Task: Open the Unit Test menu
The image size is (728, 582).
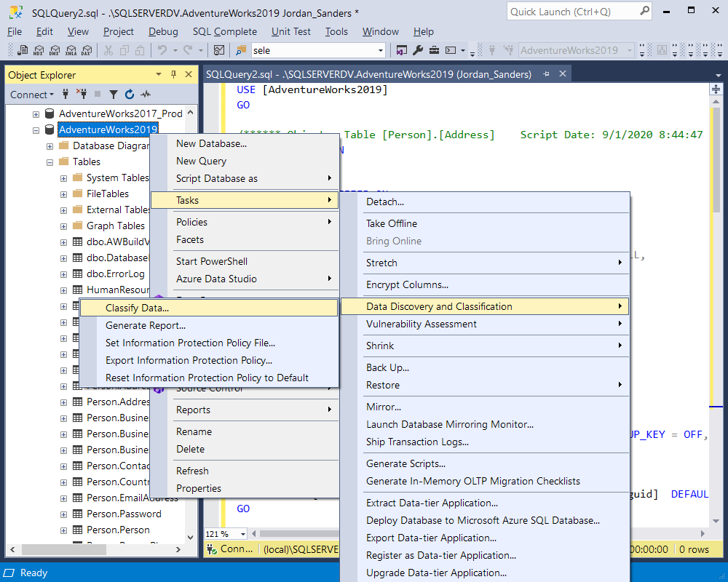Action: [290, 31]
